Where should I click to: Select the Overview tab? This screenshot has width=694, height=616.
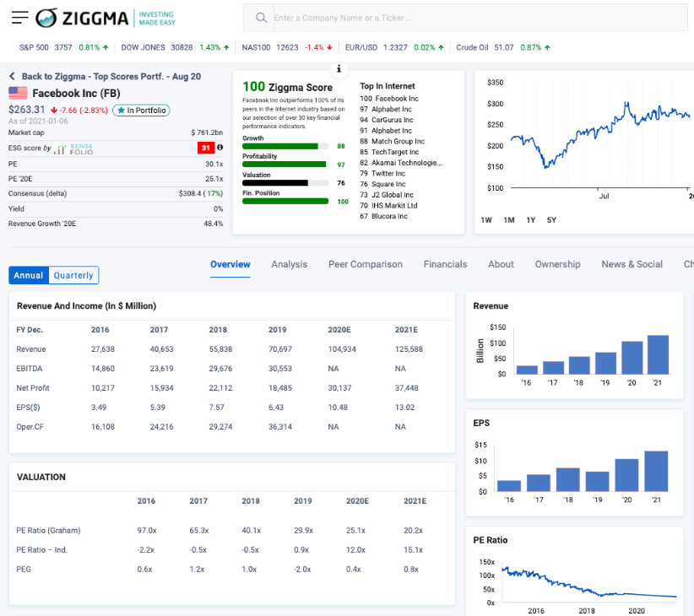click(x=230, y=264)
